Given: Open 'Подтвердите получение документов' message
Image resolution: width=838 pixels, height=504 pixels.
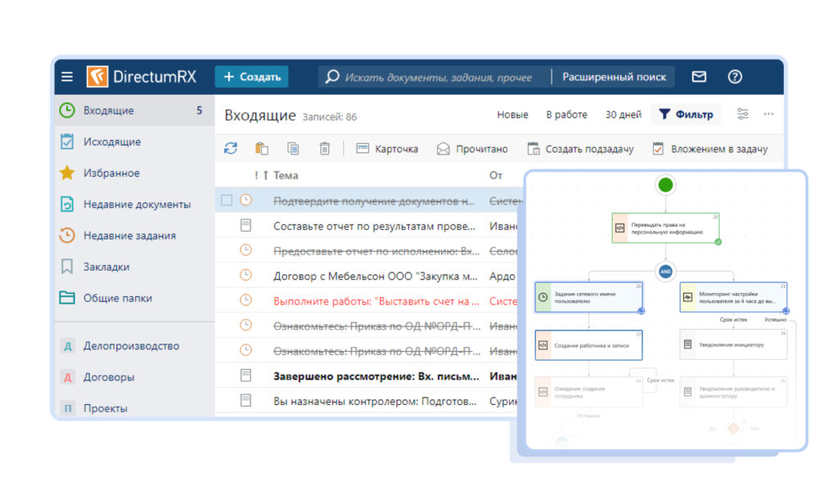Looking at the screenshot, I should click(373, 201).
